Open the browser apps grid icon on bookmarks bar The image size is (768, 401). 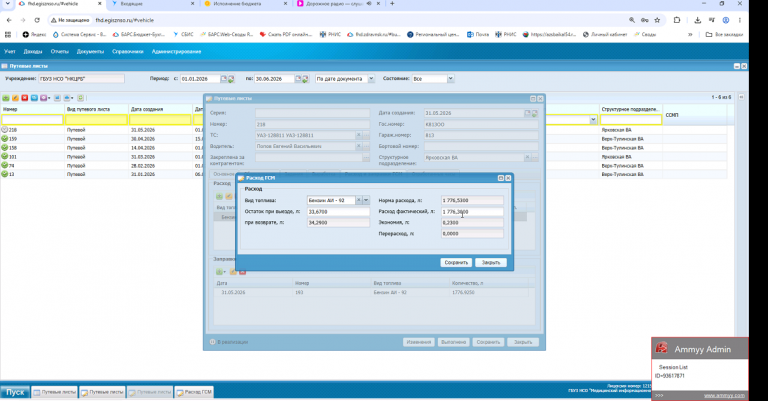[7, 34]
